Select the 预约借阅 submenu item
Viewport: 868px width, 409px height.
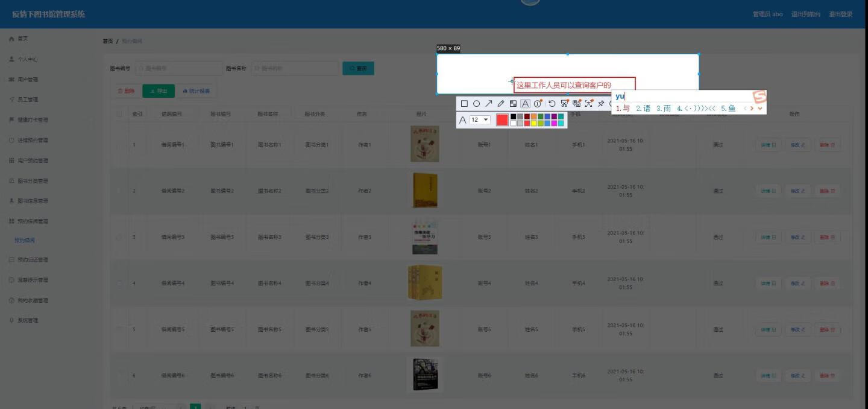coord(25,240)
